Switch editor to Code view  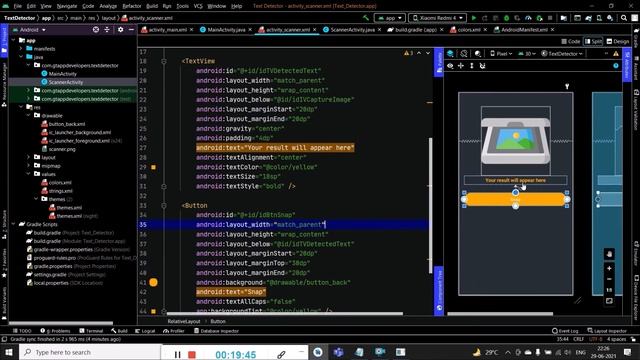coord(571,41)
